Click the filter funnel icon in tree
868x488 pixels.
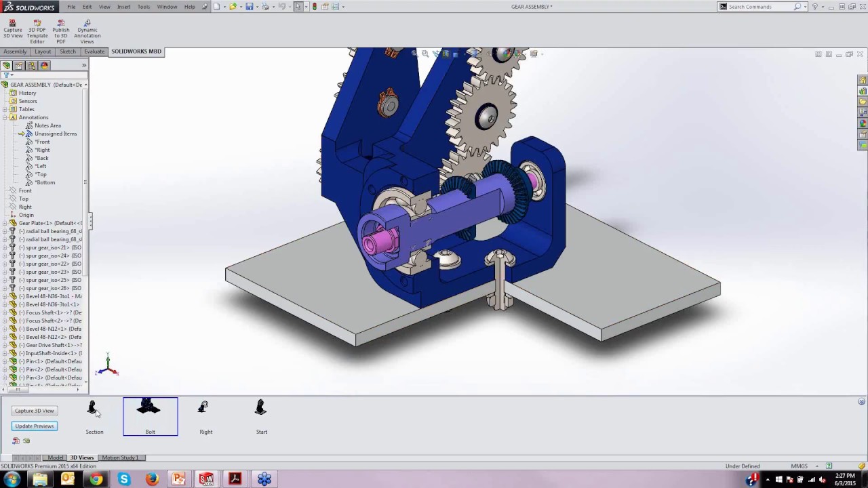click(x=6, y=75)
